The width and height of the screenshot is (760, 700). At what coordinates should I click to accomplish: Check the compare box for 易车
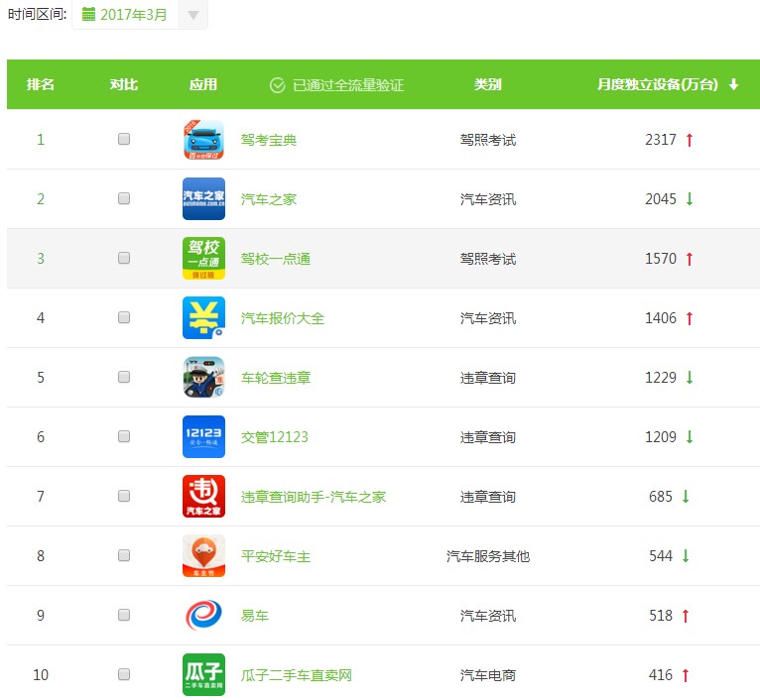124,615
